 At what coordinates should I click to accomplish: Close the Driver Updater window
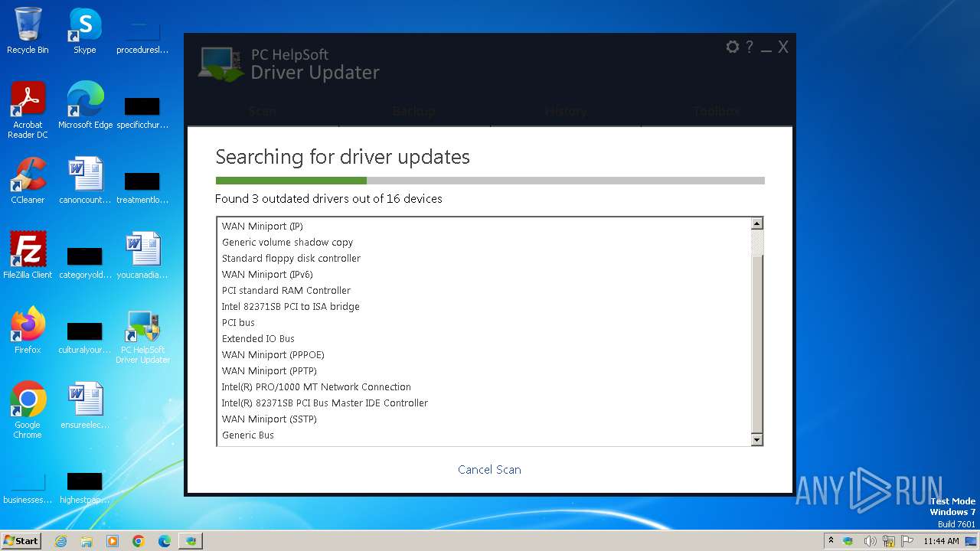(783, 47)
